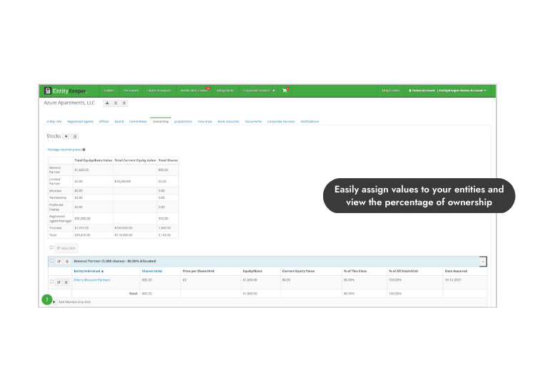Click the Limited Partner row label
The height and width of the screenshot is (392, 535).
pos(55,181)
